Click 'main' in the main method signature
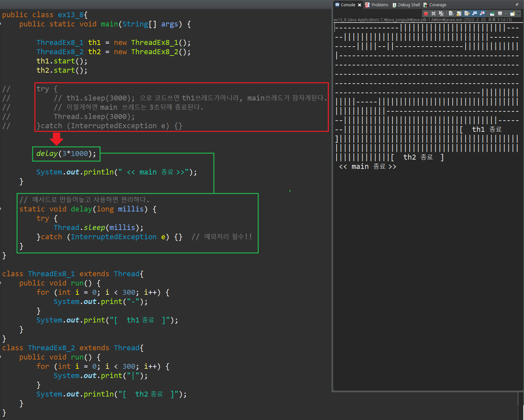The width and height of the screenshot is (524, 420). pyautogui.click(x=109, y=24)
